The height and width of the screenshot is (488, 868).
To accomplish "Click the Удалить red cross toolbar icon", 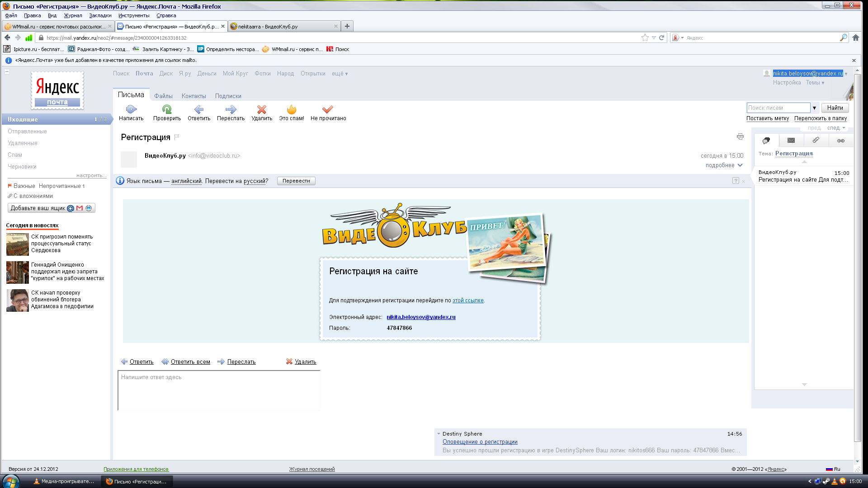I will (x=262, y=109).
